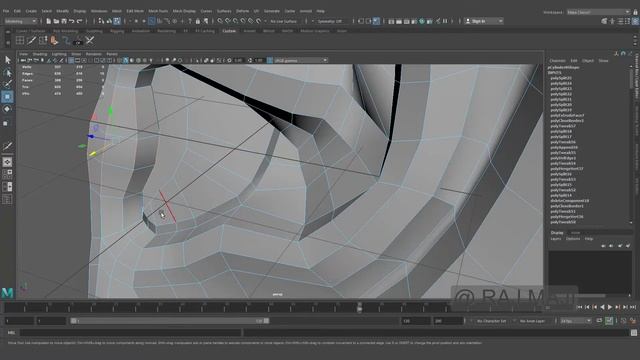Select the Rotate tool in toolbox
This screenshot has height=360, width=640.
click(7, 109)
